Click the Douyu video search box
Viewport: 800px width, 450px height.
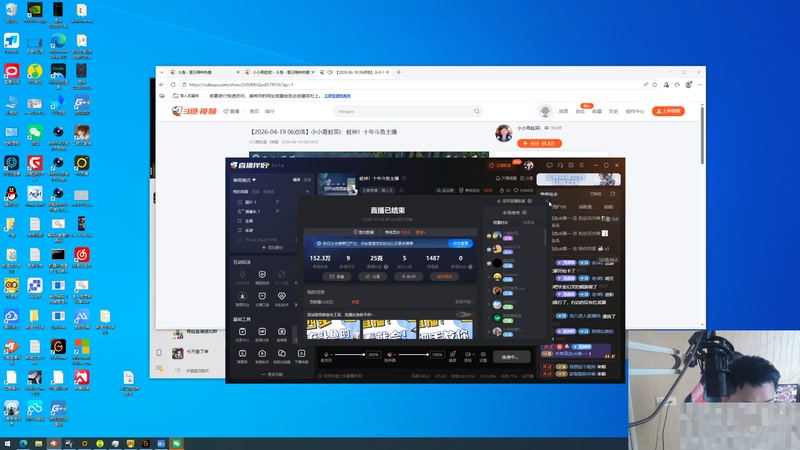pyautogui.click(x=408, y=111)
